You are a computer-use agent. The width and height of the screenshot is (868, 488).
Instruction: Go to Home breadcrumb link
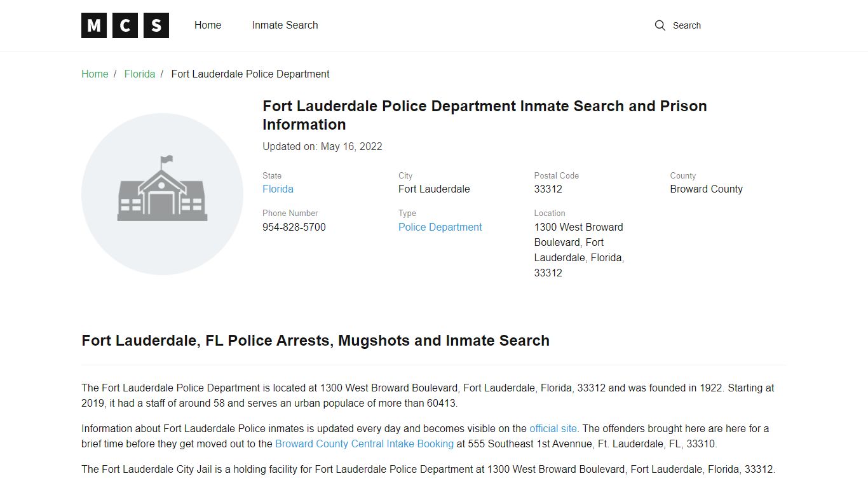95,74
